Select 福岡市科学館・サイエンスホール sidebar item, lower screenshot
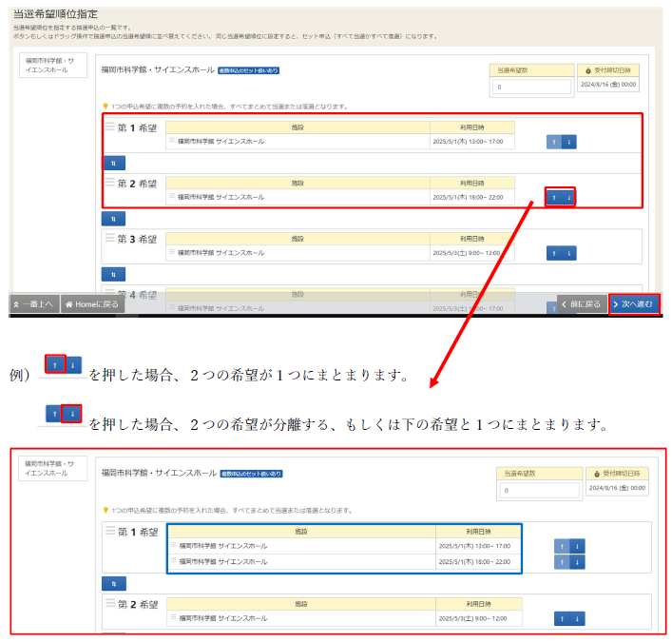This screenshot has width=672, height=642. [x=52, y=468]
